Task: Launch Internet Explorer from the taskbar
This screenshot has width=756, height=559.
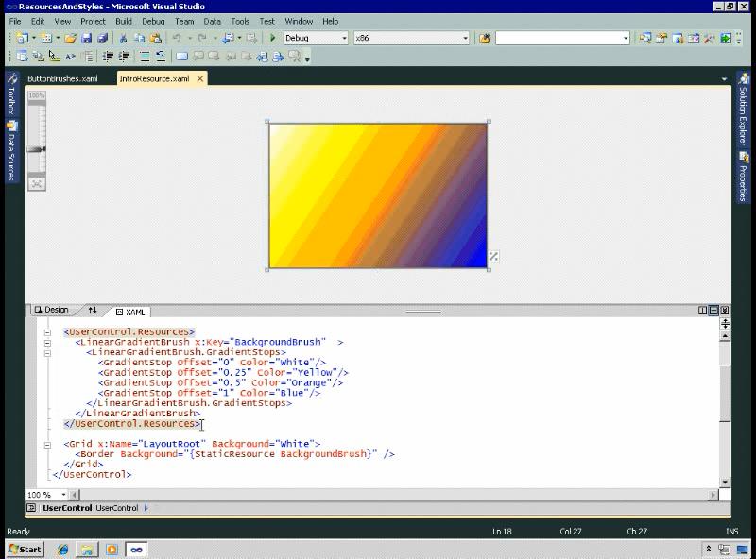Action: [x=62, y=550]
